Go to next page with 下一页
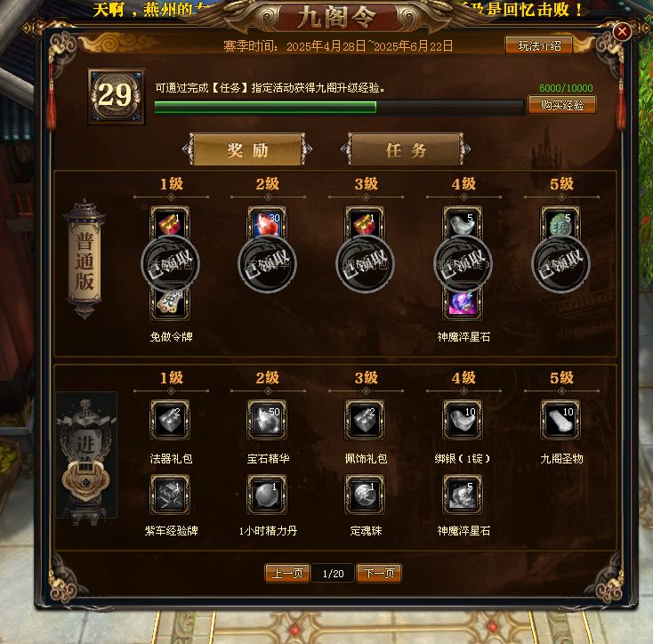Image resolution: width=653 pixels, height=644 pixels. pyautogui.click(x=379, y=573)
